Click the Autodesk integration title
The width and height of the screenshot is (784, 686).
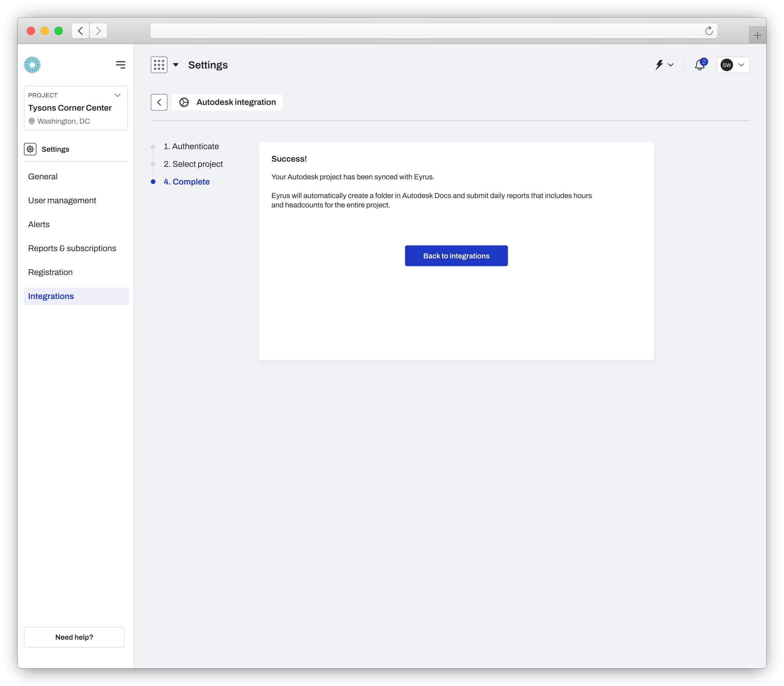point(236,102)
